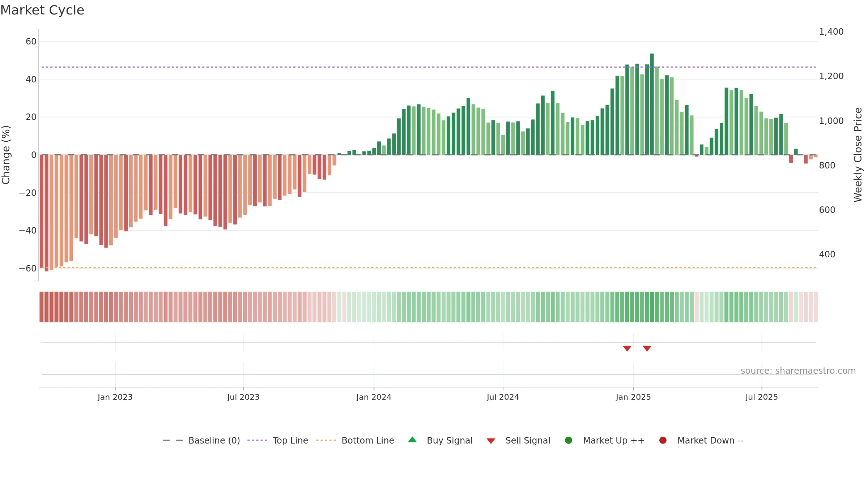
Task: Click the −60 left axis value
Action: tap(28, 269)
